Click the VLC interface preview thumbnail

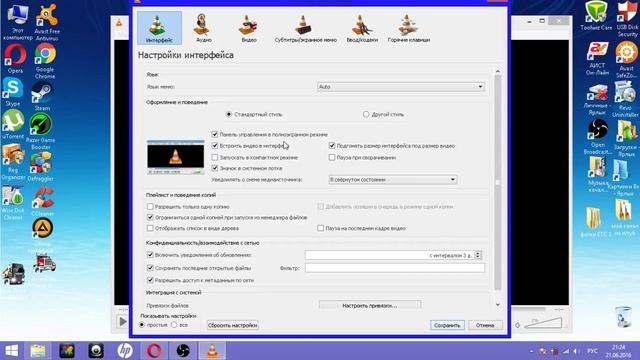[x=176, y=157]
